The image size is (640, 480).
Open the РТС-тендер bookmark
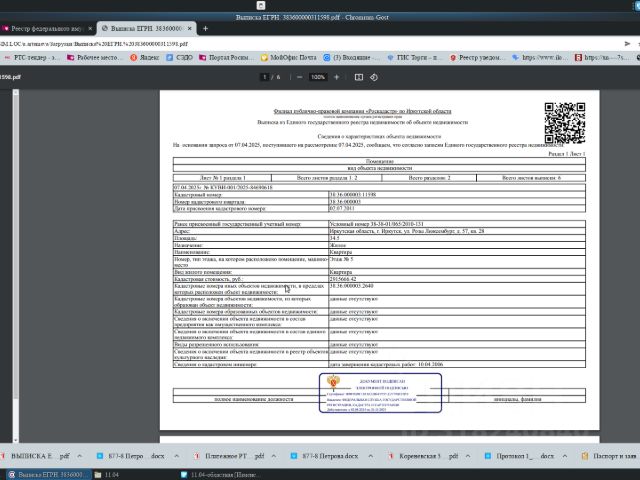coord(32,58)
